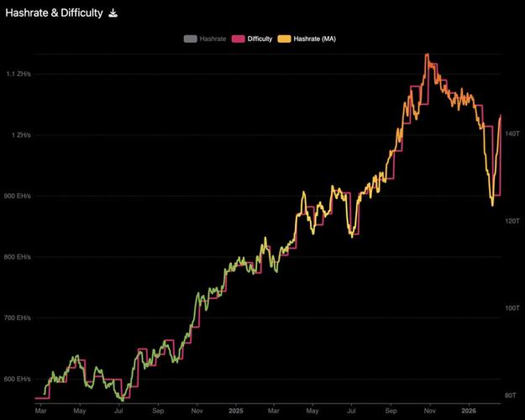The image size is (525, 420).
Task: Click the 1 ZH/s axis label
Action: point(21,135)
